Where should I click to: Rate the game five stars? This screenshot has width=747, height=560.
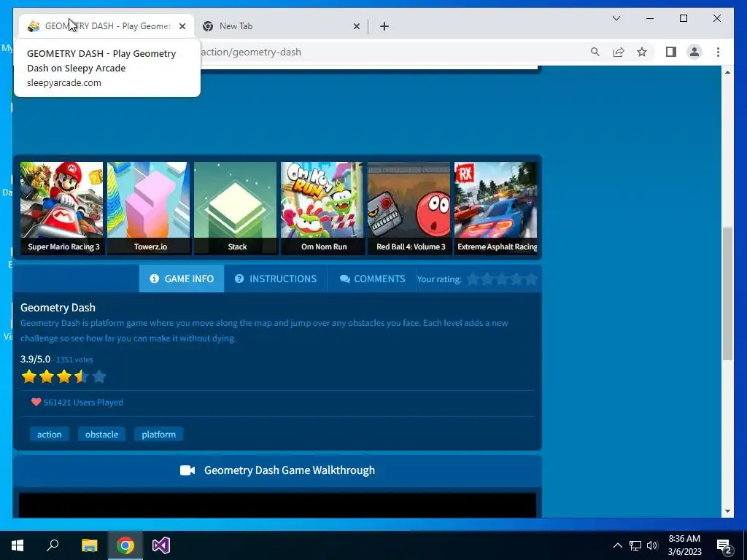[531, 279]
